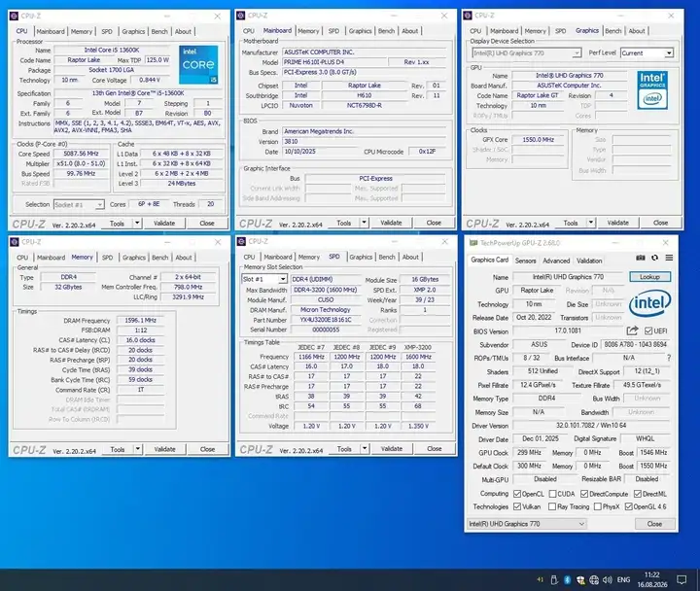This screenshot has width=700, height=591.
Task: Click the CPU-Z app icon in the Mainboard window
Action: click(x=241, y=16)
